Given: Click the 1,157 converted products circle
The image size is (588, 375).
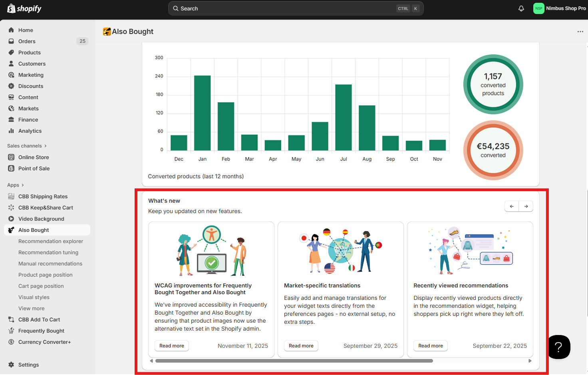Looking at the screenshot, I should 493,84.
